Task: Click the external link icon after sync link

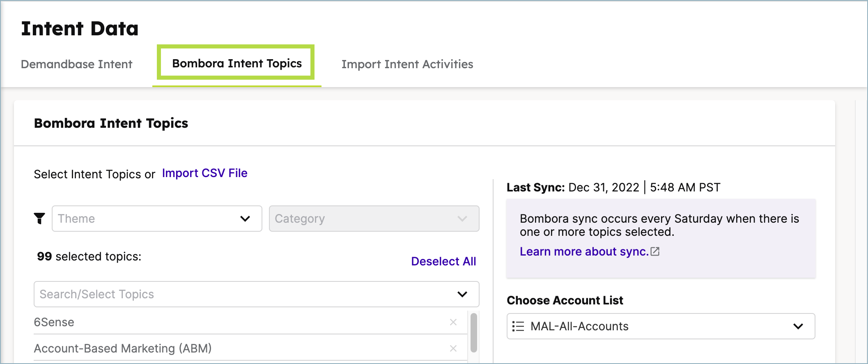Action: [x=655, y=251]
